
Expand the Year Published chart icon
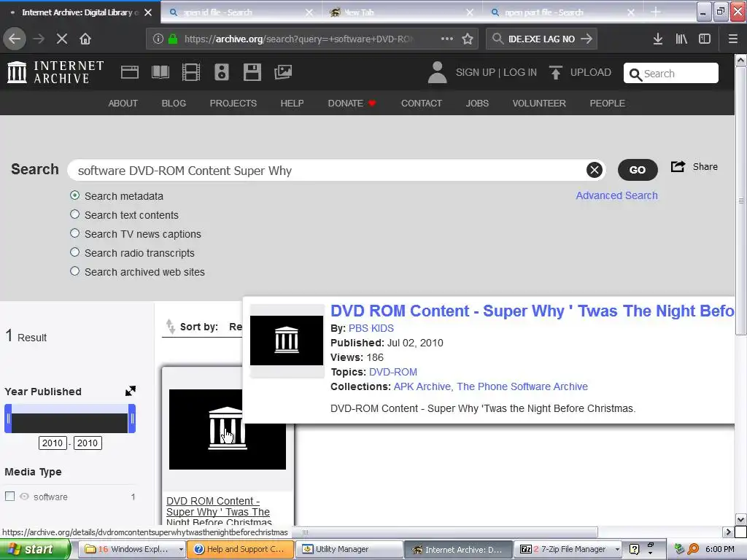[x=131, y=391]
